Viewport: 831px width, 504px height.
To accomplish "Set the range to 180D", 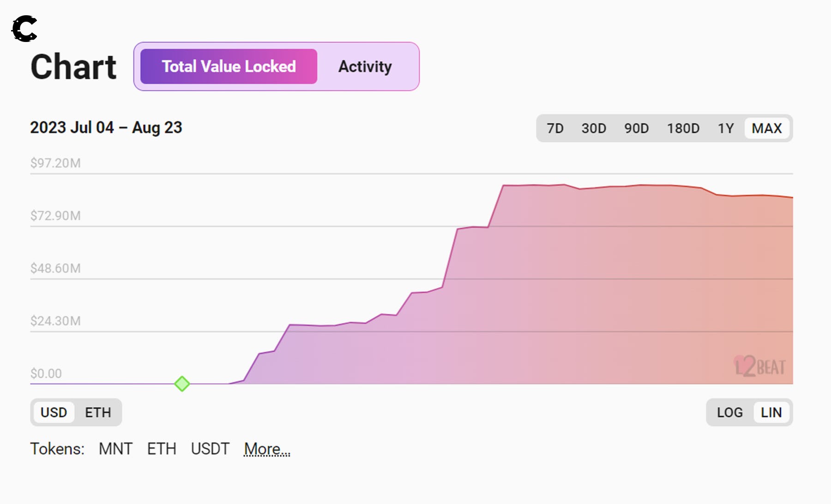I will (x=683, y=128).
